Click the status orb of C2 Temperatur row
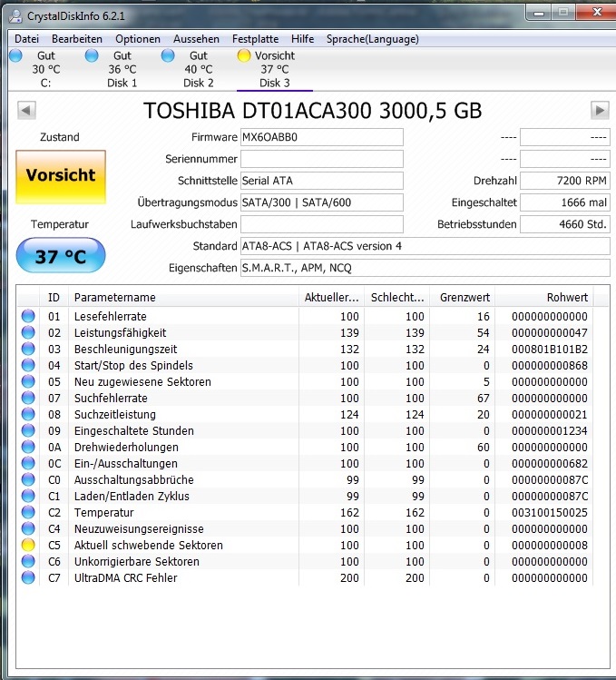The width and height of the screenshot is (616, 680). (28, 512)
